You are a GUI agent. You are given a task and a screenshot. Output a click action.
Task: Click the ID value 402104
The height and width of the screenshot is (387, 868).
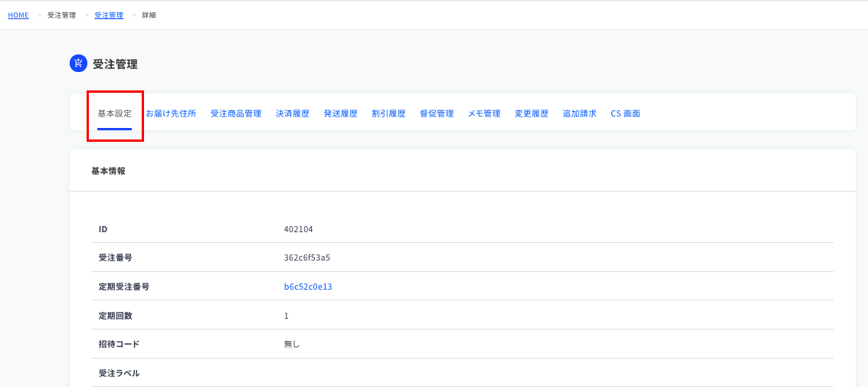point(298,229)
